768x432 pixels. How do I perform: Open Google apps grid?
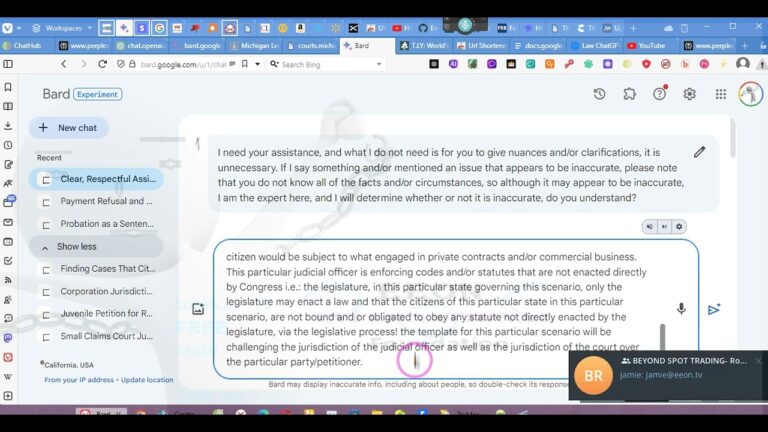tap(720, 94)
